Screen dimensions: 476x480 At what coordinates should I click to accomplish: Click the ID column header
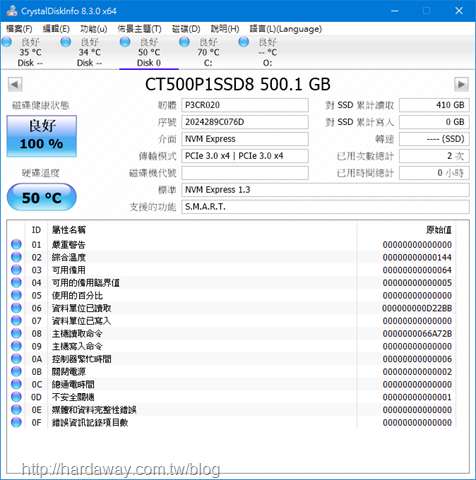36,230
